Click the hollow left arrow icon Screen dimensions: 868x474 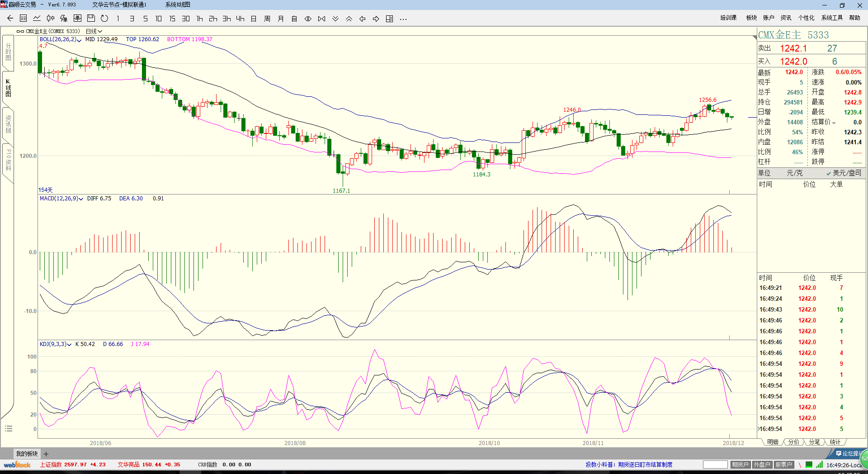click(362, 19)
